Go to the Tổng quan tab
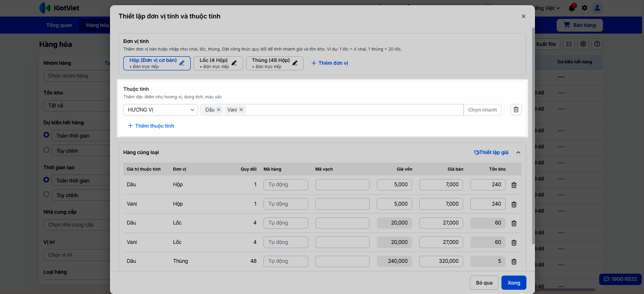This screenshot has height=294, width=644. tap(59, 25)
